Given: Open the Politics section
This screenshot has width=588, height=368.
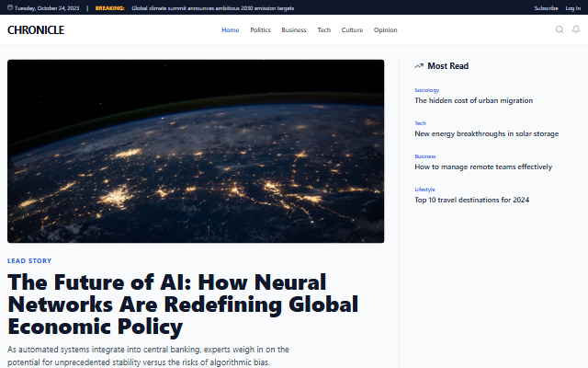Looking at the screenshot, I should [260, 30].
